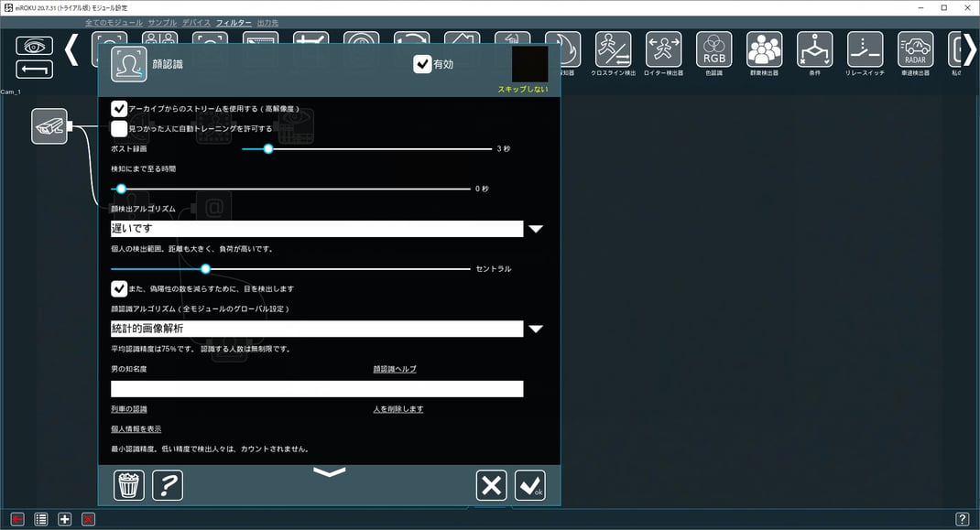Open dialog help with question mark icon
The image size is (980, 530).
point(168,485)
